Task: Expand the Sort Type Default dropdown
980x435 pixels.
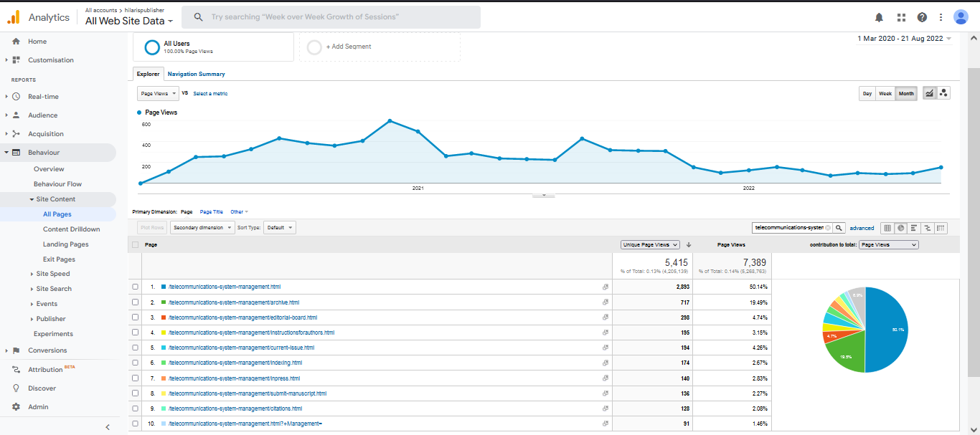Action: click(x=280, y=228)
